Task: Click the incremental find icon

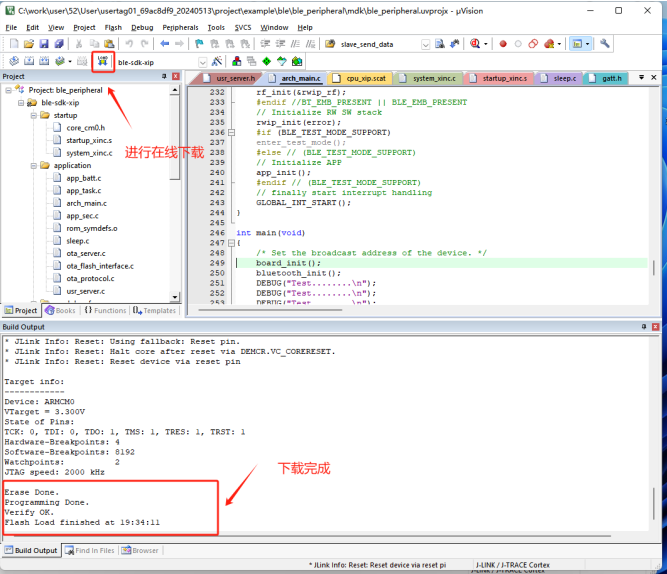Action: coord(455,43)
